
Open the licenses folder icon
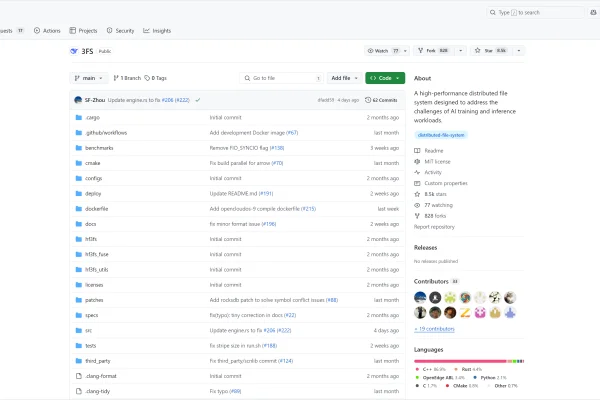pyautogui.click(x=79, y=285)
